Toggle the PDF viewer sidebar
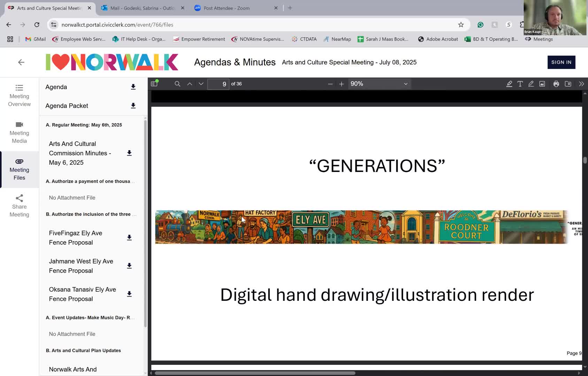Image resolution: width=588 pixels, height=376 pixels. point(154,84)
